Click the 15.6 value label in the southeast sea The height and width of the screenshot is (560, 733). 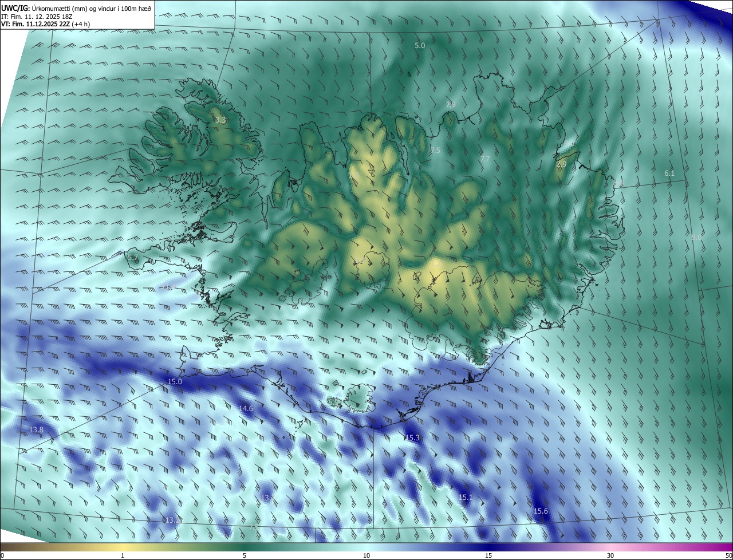point(541,511)
